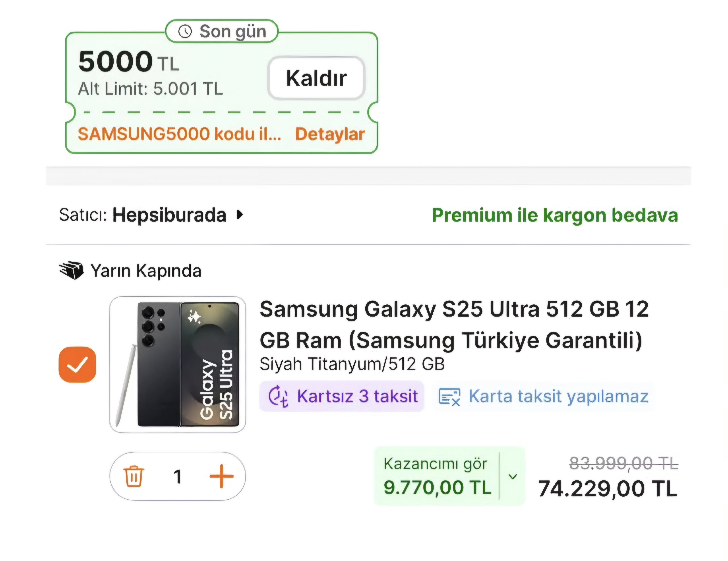Viewport: 728px width, 561px height.
Task: Increase quantity with the plus icon
Action: [221, 476]
